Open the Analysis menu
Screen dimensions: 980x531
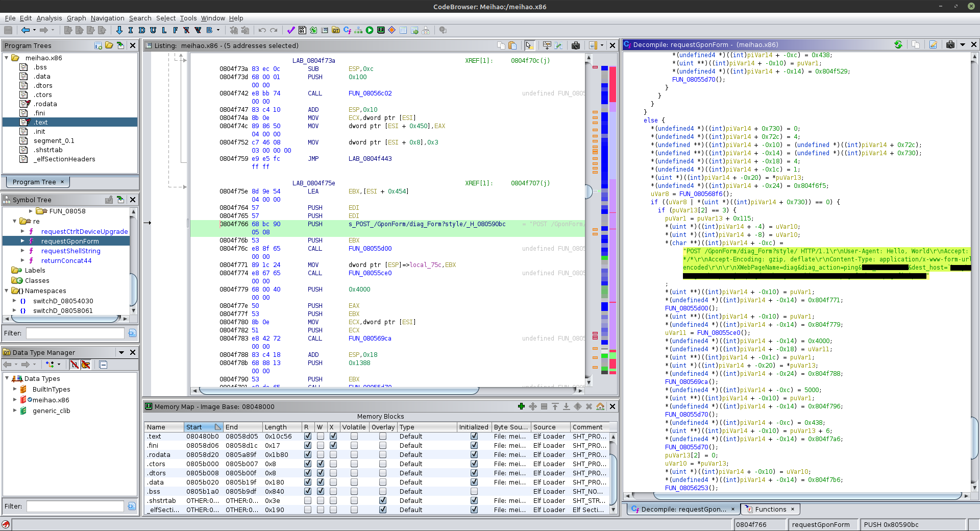click(49, 18)
